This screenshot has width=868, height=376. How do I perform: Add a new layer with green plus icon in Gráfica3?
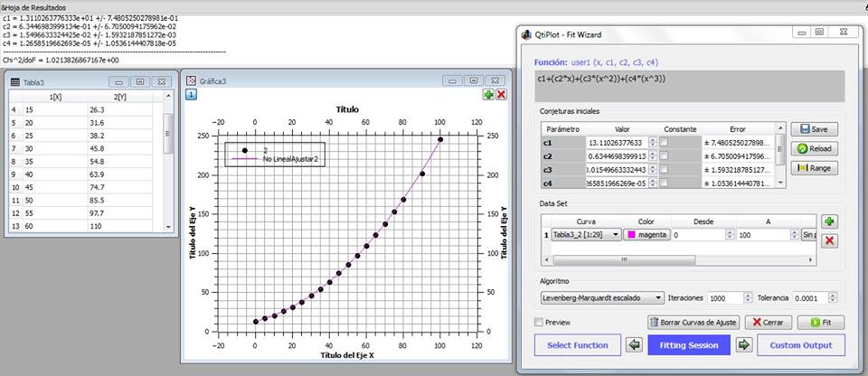tap(489, 95)
